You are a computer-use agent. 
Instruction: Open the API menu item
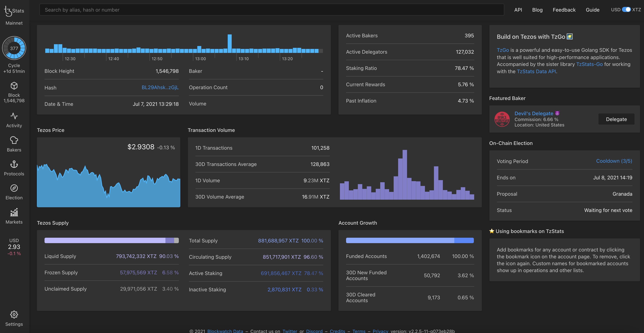[x=518, y=9]
